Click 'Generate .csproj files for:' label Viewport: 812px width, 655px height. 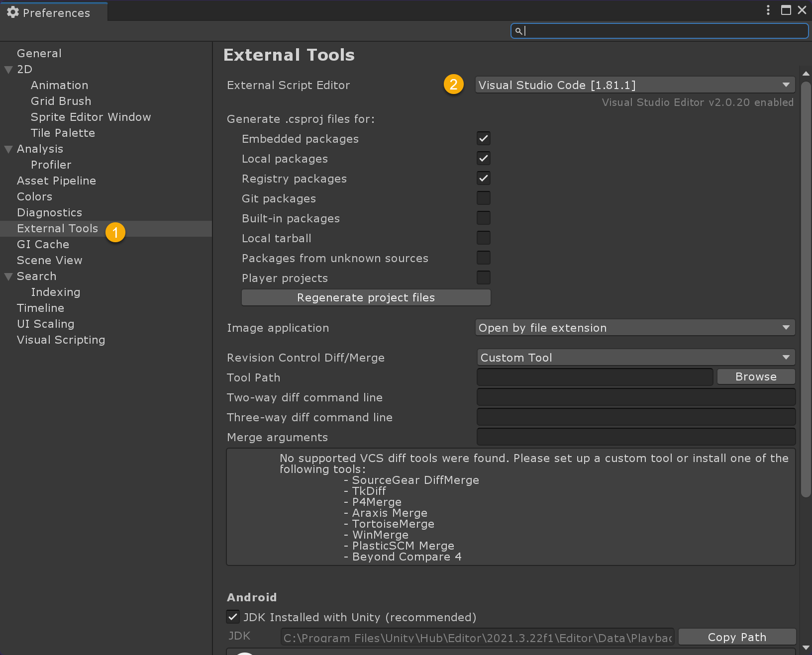(x=301, y=119)
